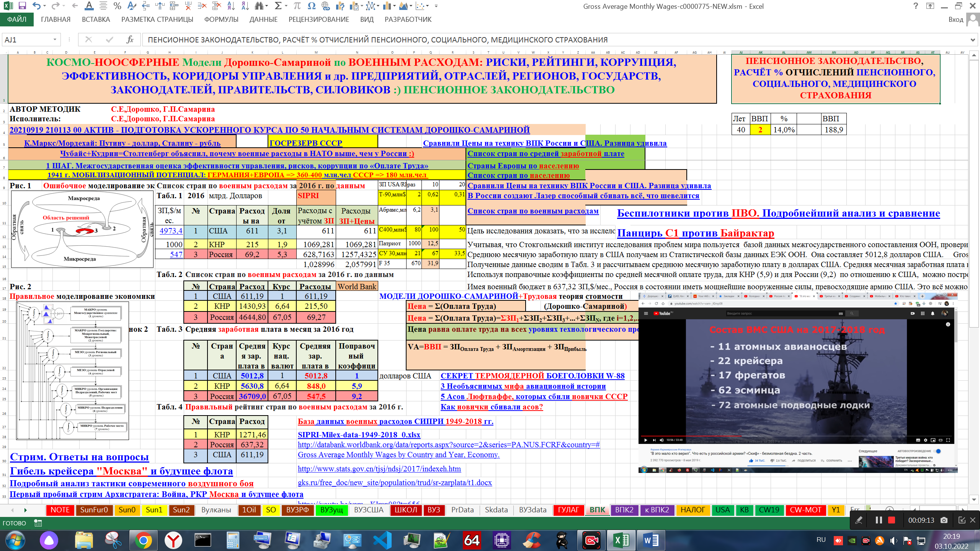Take a screenshot with recorder camera icon
Viewport: 980px width, 551px height.
coord(944,520)
